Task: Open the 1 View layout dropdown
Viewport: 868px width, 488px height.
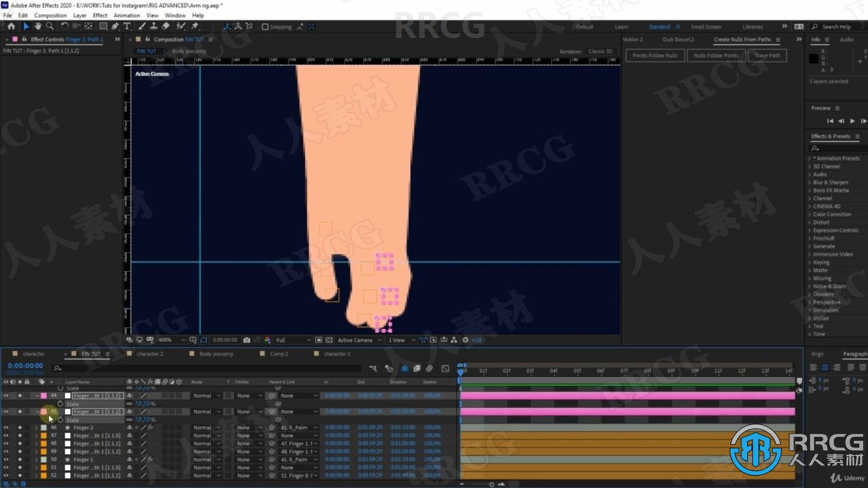Action: 400,340
